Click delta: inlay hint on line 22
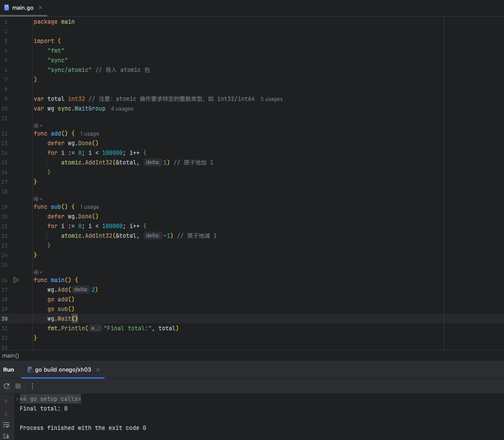Screen dimensions: 504x440 [153, 236]
